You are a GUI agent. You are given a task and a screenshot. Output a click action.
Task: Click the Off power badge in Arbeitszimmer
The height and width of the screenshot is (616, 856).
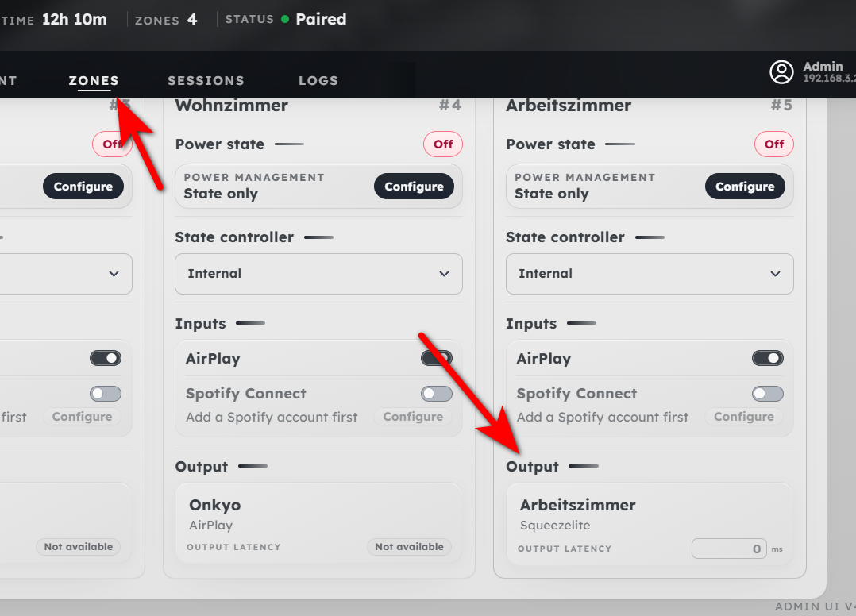pyautogui.click(x=774, y=144)
